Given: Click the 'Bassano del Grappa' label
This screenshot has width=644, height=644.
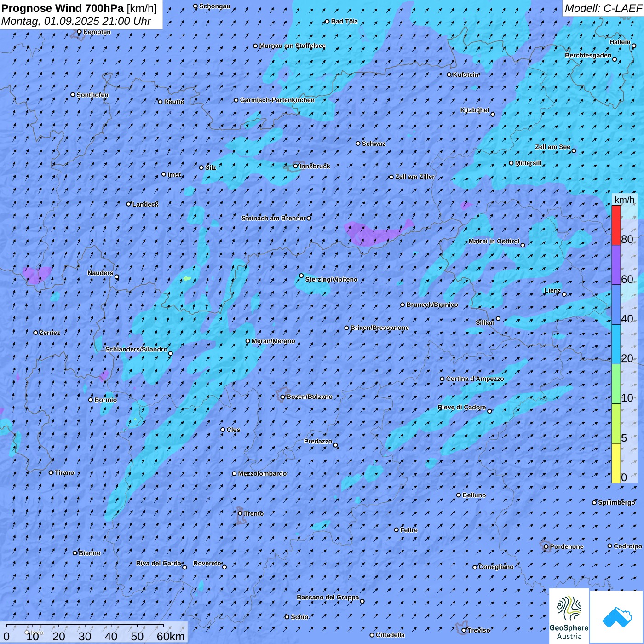Looking at the screenshot, I should coord(328,597).
